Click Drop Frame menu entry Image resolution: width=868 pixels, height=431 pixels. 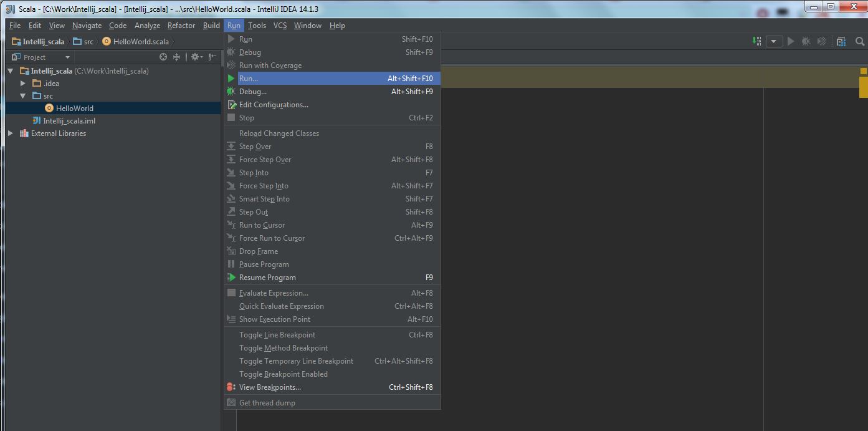pos(332,251)
